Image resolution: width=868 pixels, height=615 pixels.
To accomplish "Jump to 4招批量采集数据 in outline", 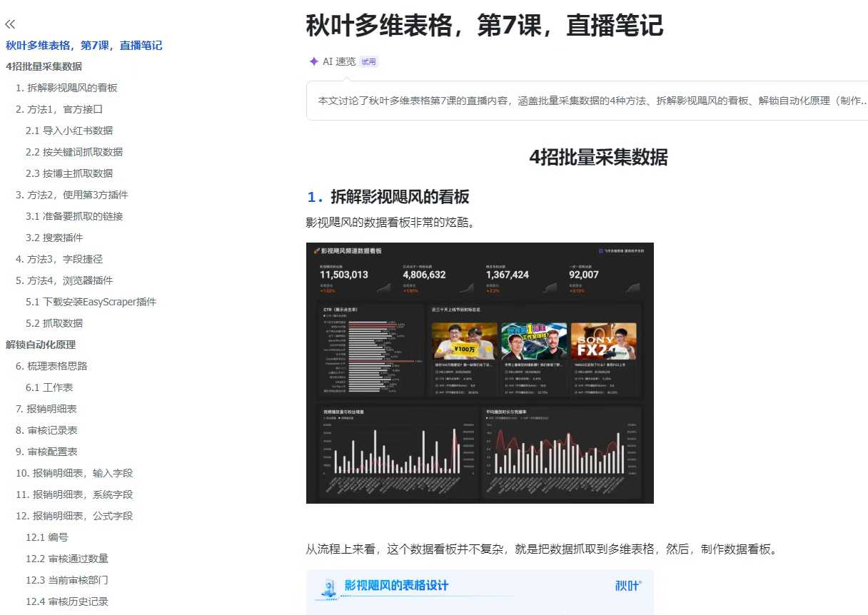I will click(44, 66).
